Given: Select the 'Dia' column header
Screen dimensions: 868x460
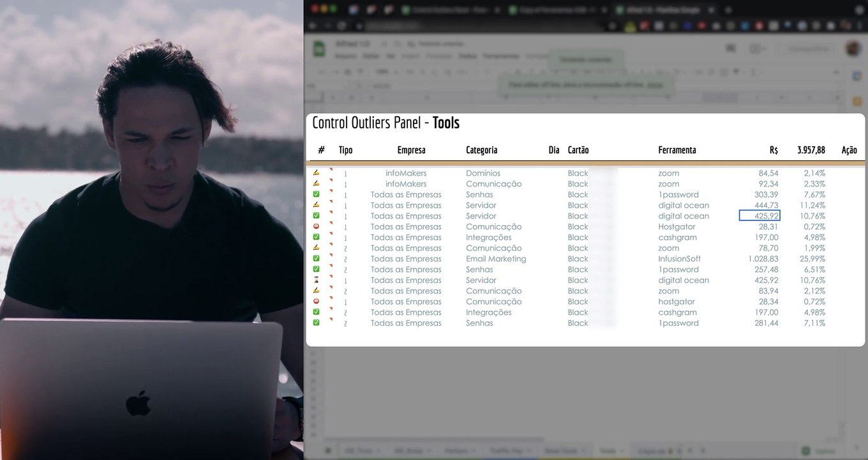Looking at the screenshot, I should pos(554,150).
